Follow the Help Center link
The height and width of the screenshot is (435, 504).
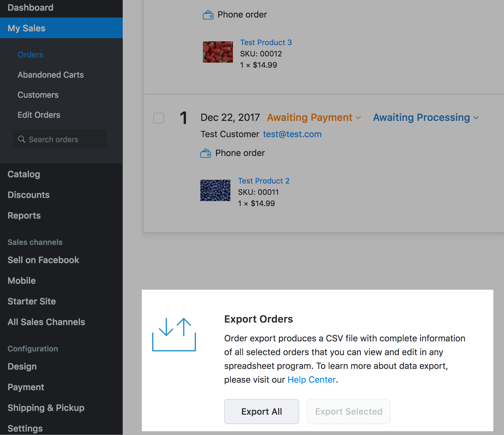[311, 380]
